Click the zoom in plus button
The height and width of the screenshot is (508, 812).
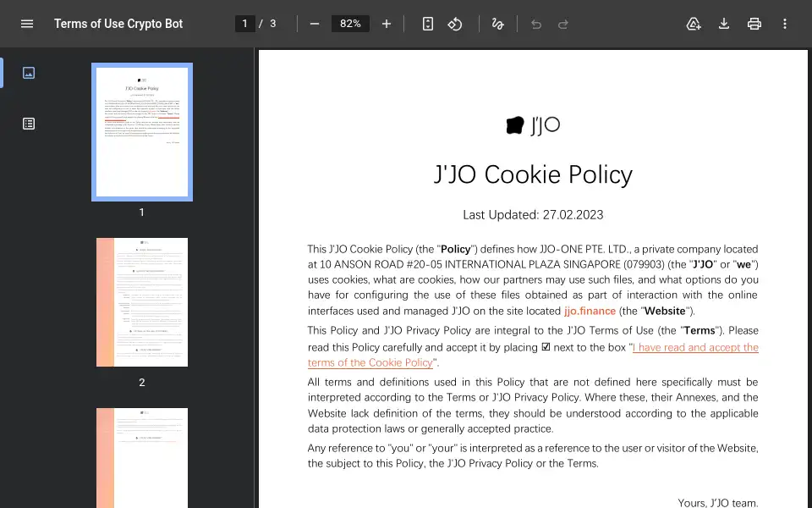[x=387, y=24]
